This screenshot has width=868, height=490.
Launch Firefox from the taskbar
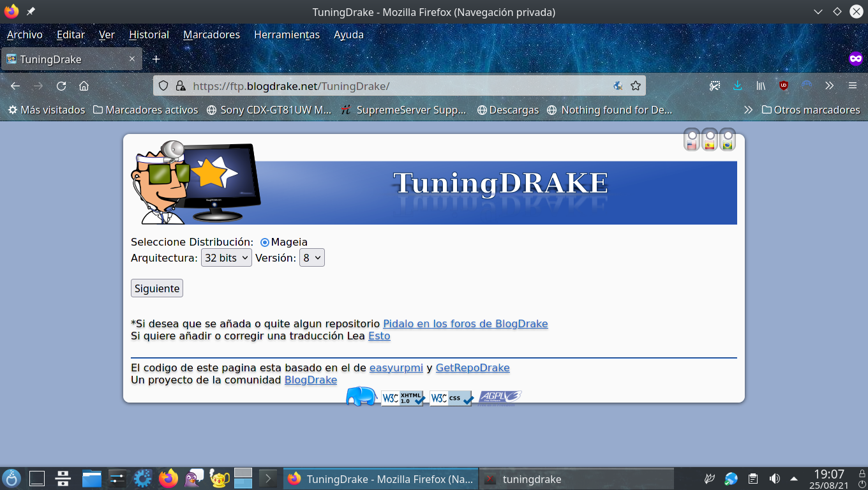tap(168, 479)
